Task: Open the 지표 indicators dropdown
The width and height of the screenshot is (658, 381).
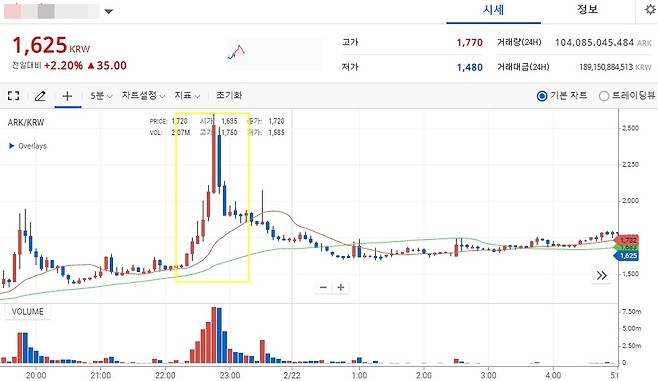Action: click(x=187, y=96)
